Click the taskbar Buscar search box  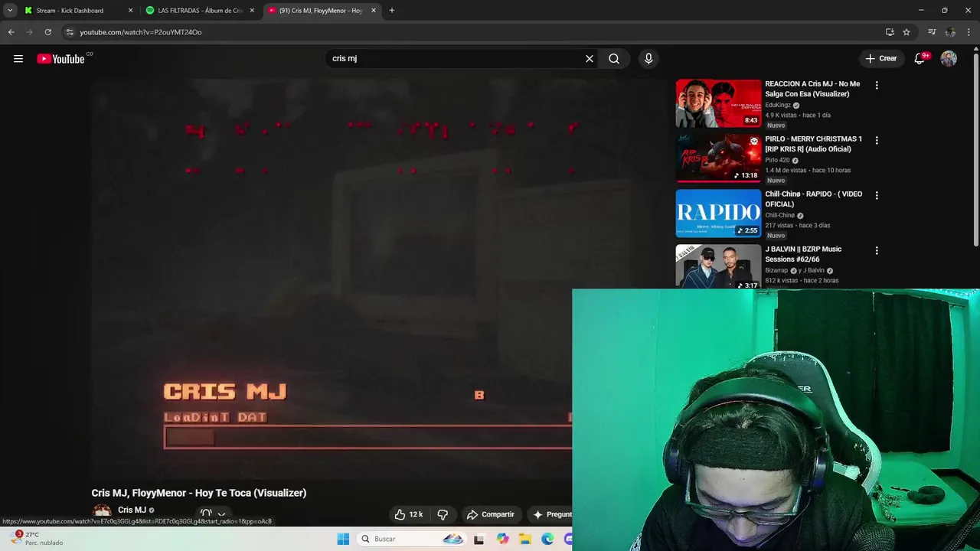click(412, 539)
